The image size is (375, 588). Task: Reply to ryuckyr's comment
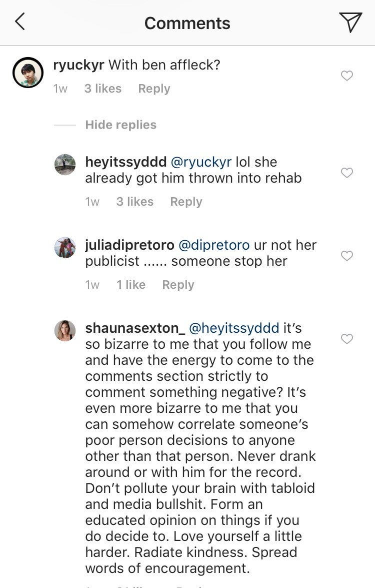pos(154,89)
